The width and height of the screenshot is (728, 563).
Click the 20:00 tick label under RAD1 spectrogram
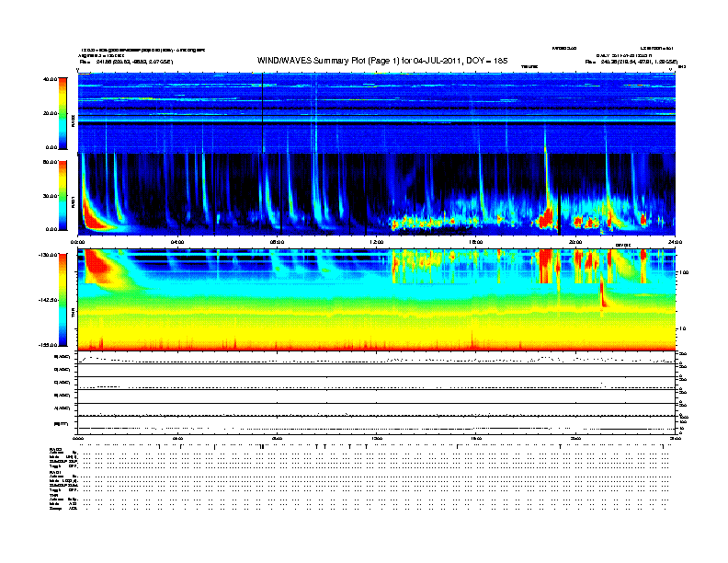click(575, 242)
